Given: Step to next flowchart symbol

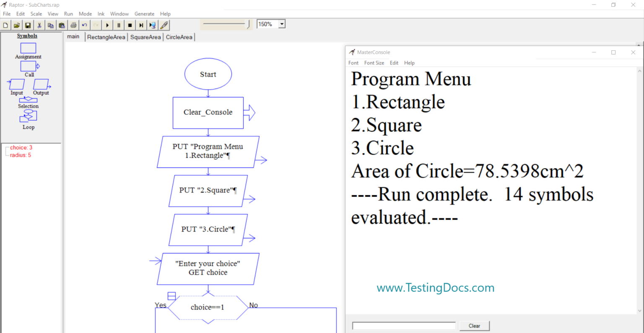Looking at the screenshot, I should pos(141,25).
